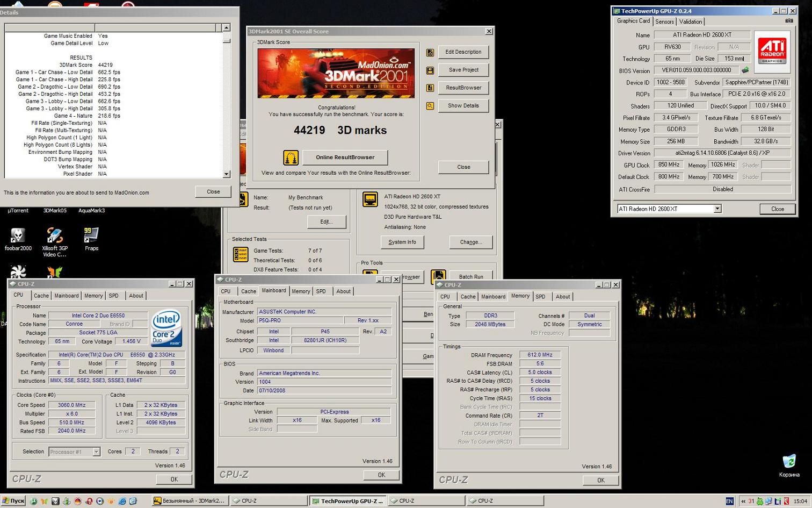Click the yellow Online ResultBrowser icon
Screen dimensions: 812x508
291,158
